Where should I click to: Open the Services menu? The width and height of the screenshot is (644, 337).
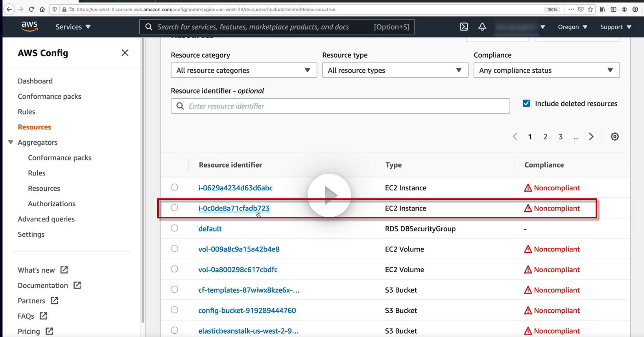click(x=73, y=27)
